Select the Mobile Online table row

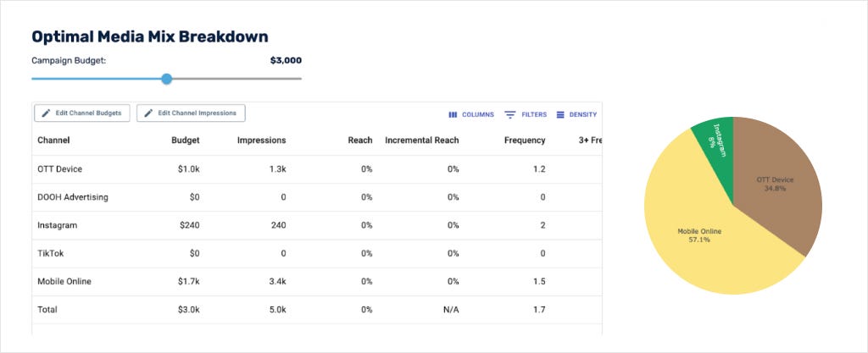pos(317,282)
